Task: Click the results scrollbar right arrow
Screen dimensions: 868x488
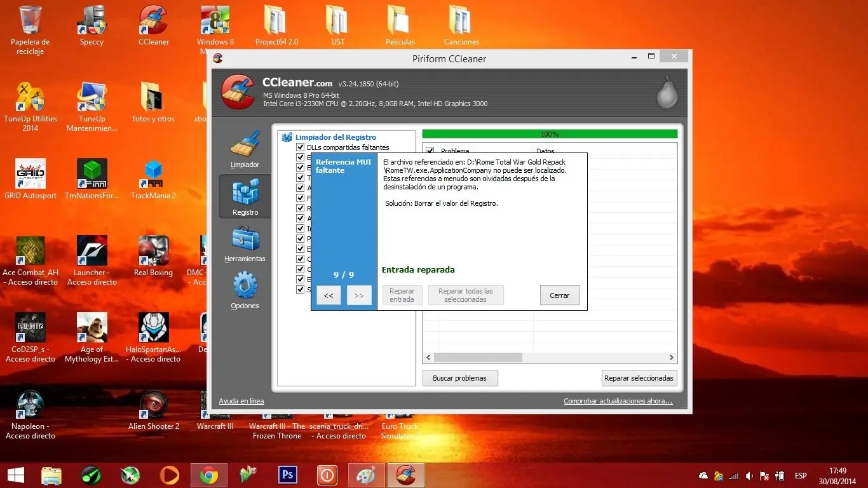Action: (x=672, y=358)
